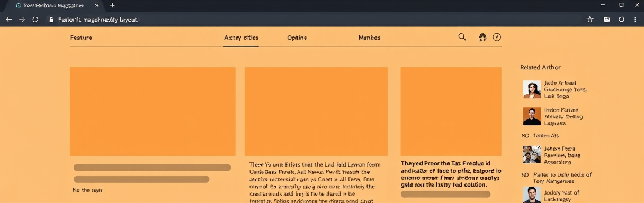
Task: Open the third orange article image
Action: coord(451,112)
